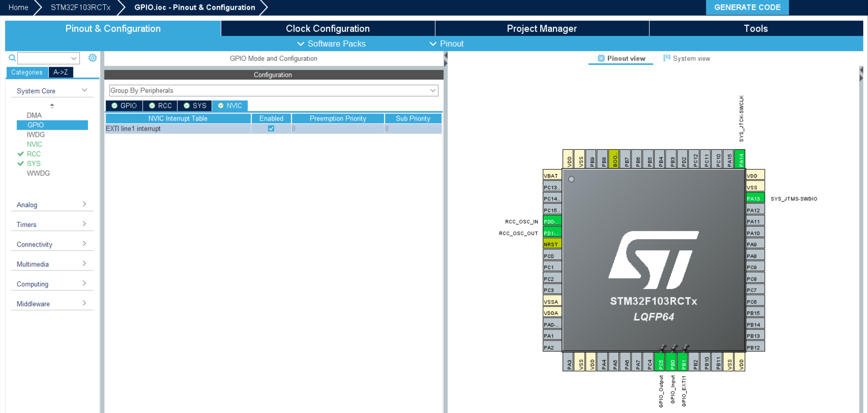The width and height of the screenshot is (868, 413).
Task: Open the settings gear icon
Action: pos(92,58)
